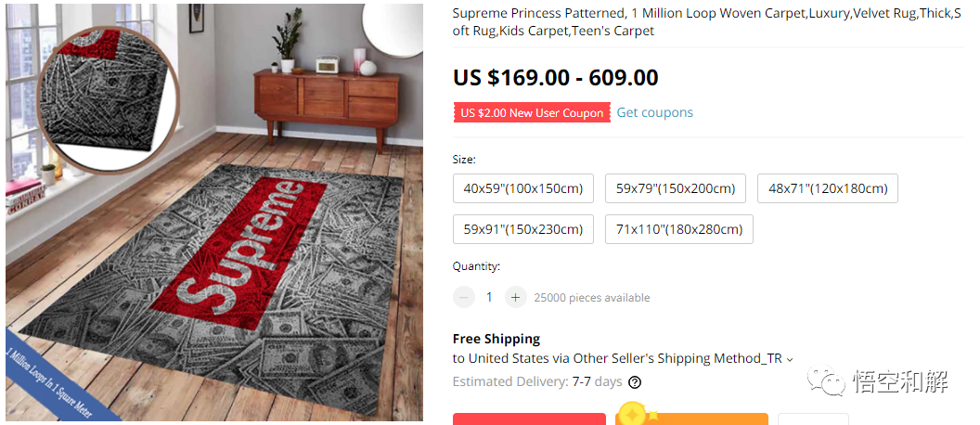This screenshot has width=980, height=425.
Task: Pick size 48x71"(120x180cm)
Action: [828, 188]
